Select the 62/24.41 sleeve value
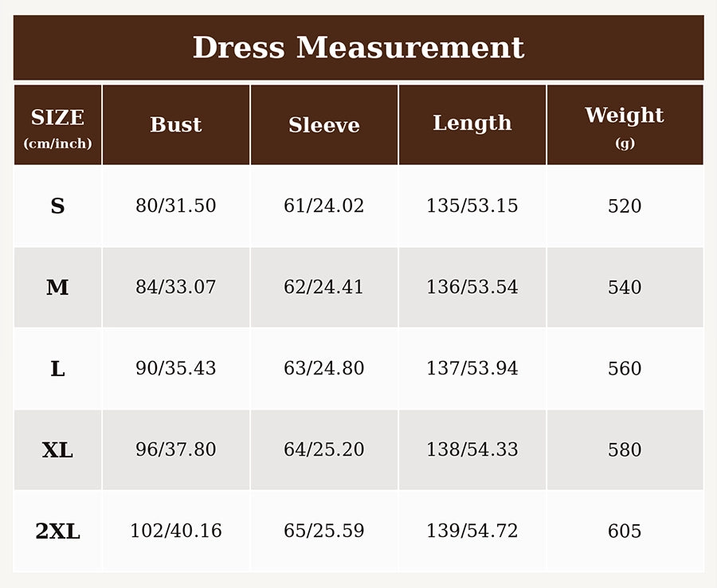The image size is (717, 588). [x=324, y=288]
